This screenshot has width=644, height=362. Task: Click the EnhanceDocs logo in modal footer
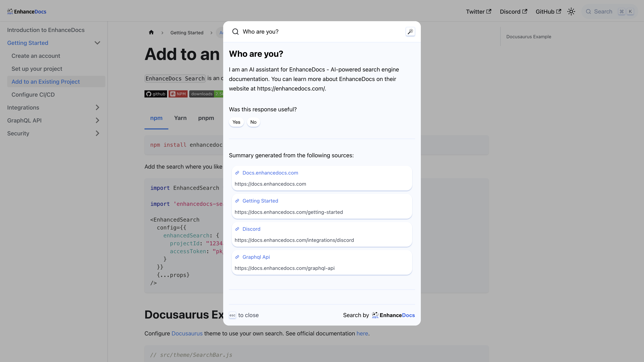[393, 315]
